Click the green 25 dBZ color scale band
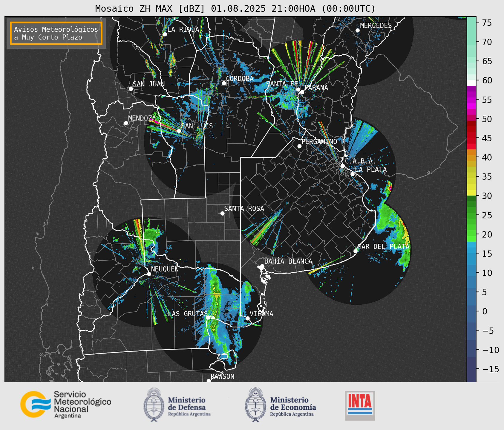Screen dimensions: 504x430 (471, 215)
